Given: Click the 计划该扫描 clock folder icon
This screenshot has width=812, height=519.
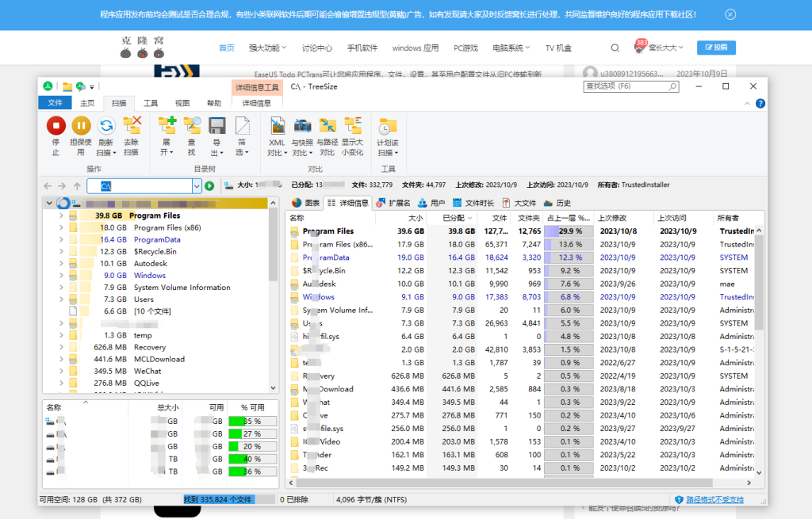Looking at the screenshot, I should coord(387,127).
